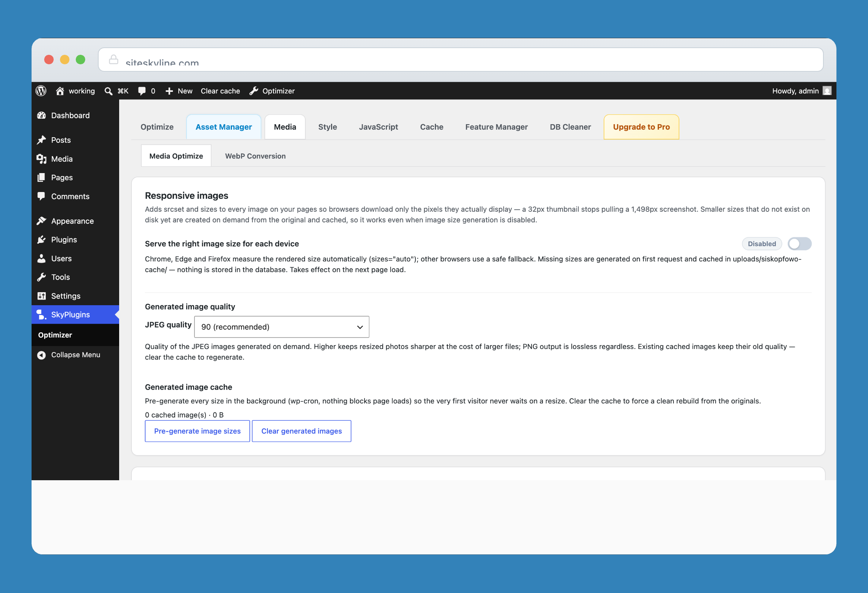Open comments bubble icon in admin bar
The width and height of the screenshot is (868, 593).
point(142,91)
